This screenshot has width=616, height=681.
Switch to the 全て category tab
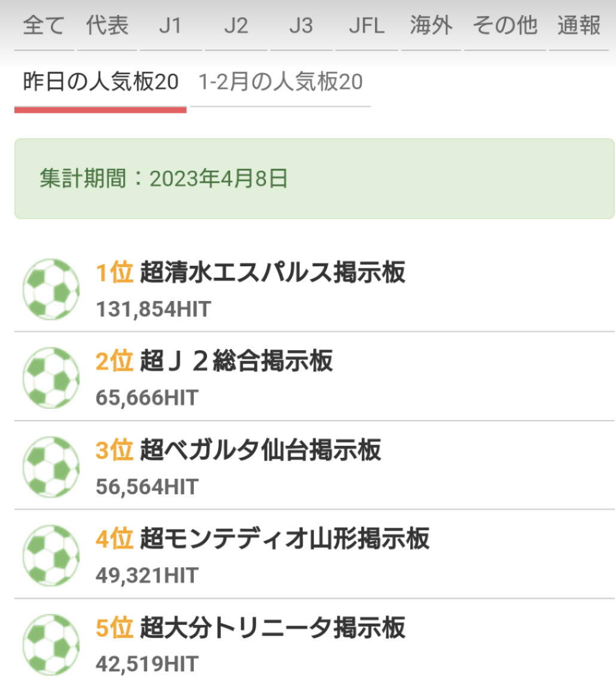point(44,25)
